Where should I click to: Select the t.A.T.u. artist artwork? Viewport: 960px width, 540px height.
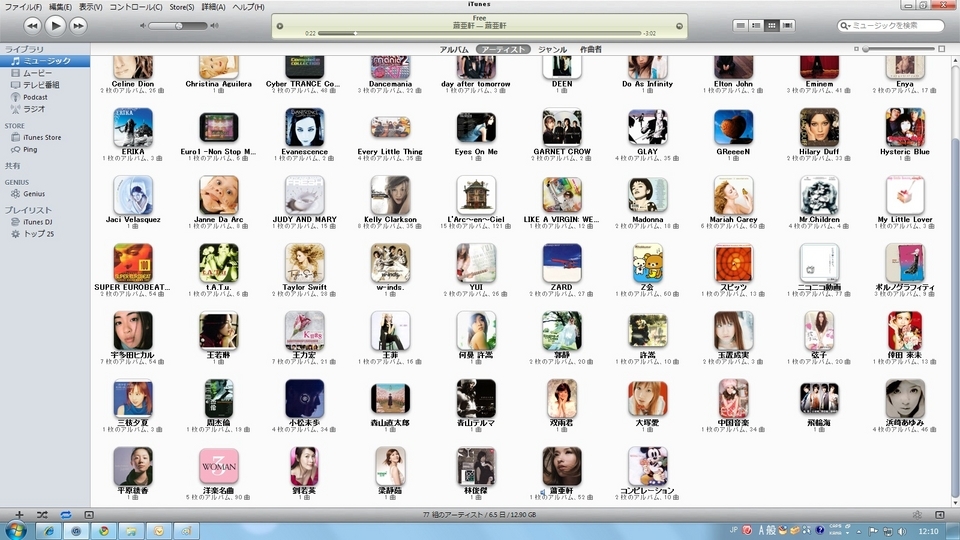(219, 263)
